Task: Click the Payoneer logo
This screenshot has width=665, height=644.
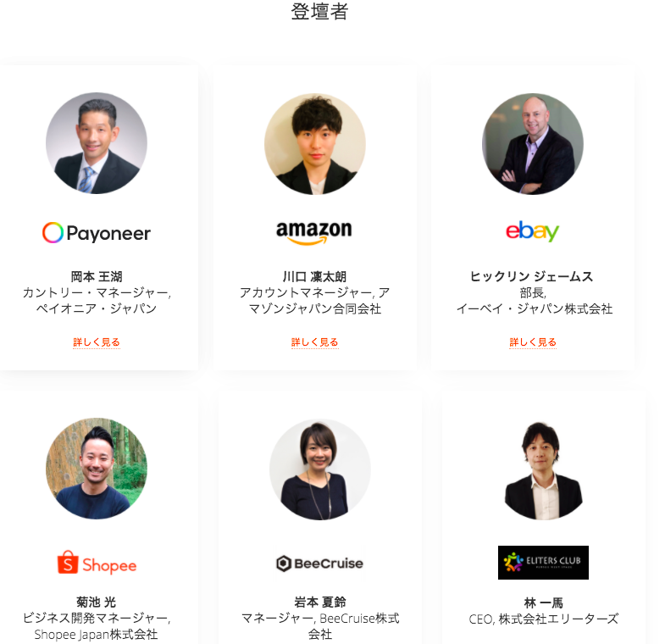Action: [x=97, y=232]
